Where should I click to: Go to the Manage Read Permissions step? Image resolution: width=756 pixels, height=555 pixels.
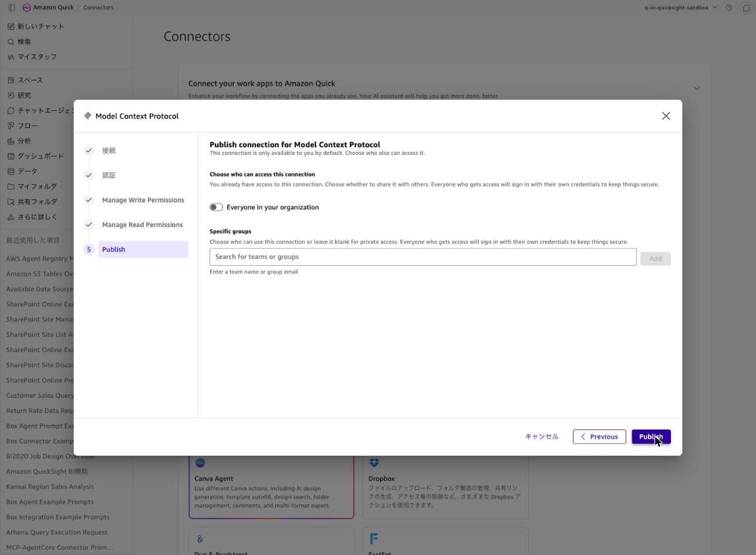pyautogui.click(x=142, y=225)
